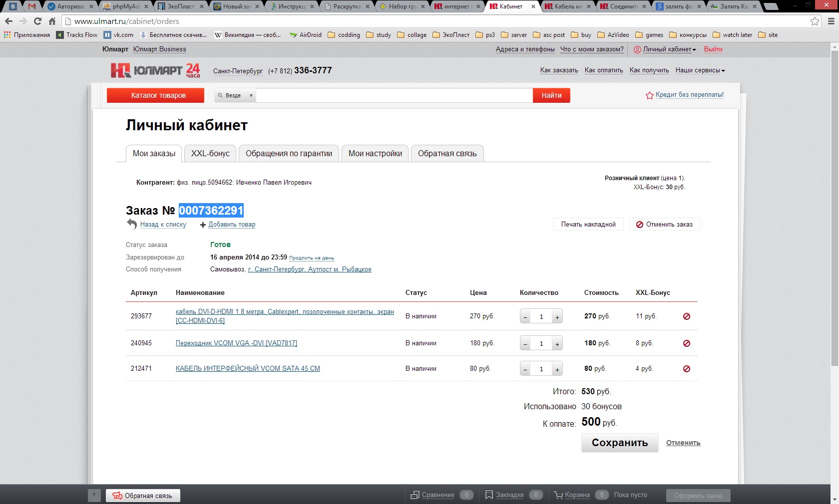This screenshot has width=839, height=504.
Task: Open the Переходник VCOM VGA-DVI product link
Action: [236, 343]
